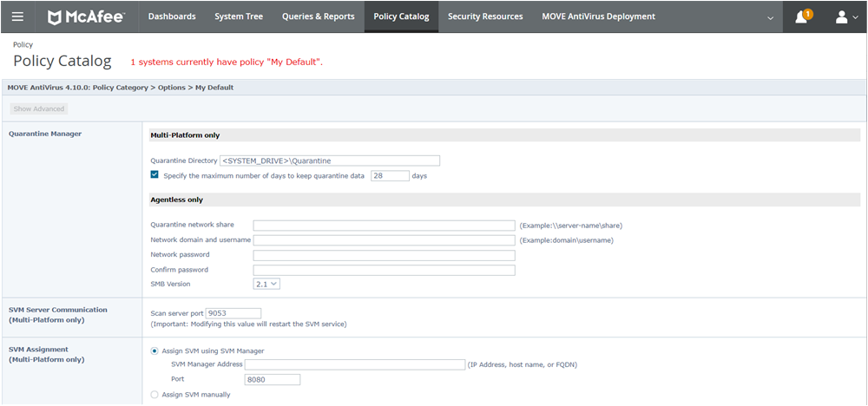Click the Show Advanced button
The image size is (868, 406).
[39, 109]
